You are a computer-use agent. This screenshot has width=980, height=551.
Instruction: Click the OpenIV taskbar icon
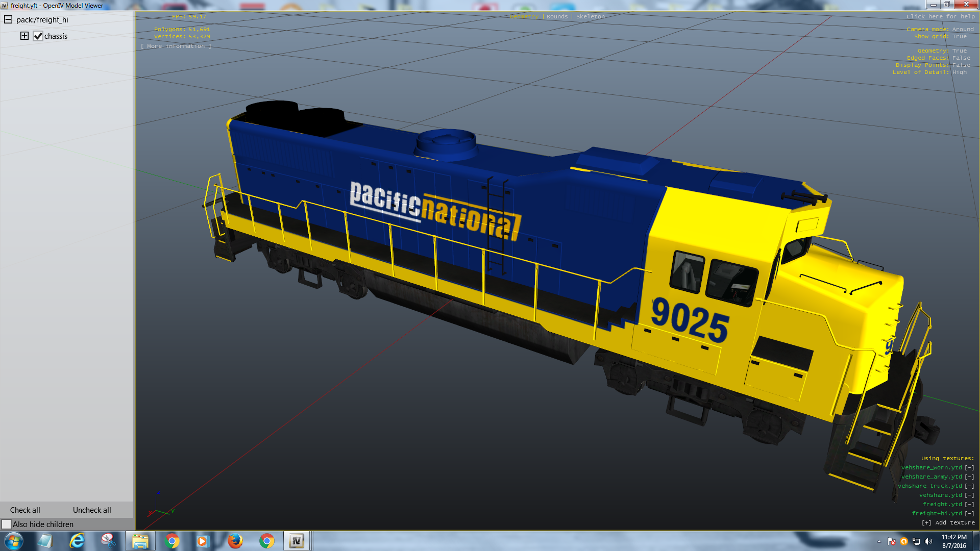coord(297,541)
